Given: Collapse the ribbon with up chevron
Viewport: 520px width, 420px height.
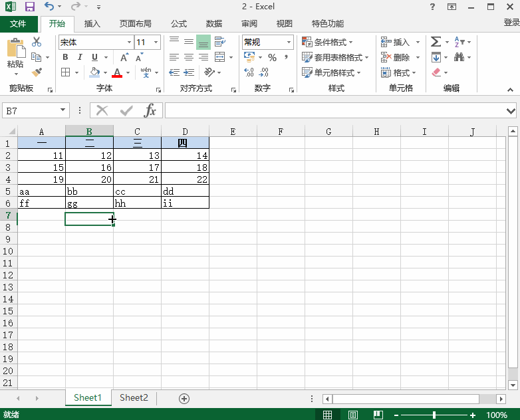Looking at the screenshot, I should tap(510, 90).
